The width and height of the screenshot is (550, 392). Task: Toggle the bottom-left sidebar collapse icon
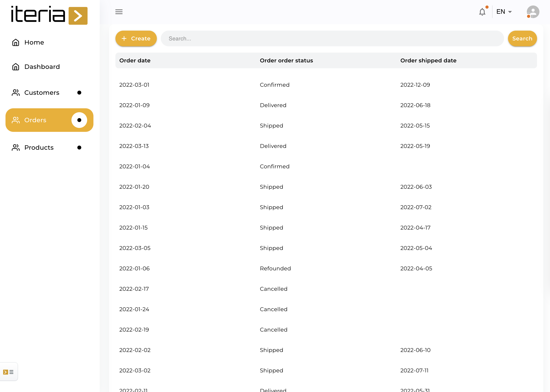coord(8,372)
